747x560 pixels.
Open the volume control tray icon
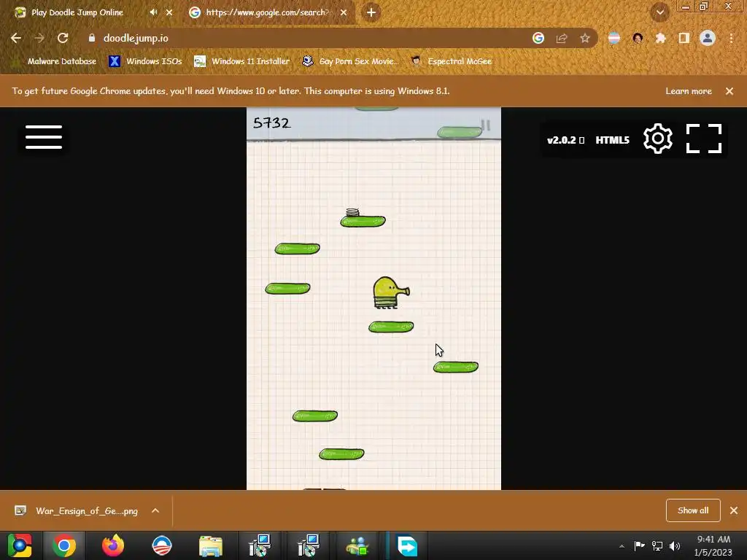point(675,545)
